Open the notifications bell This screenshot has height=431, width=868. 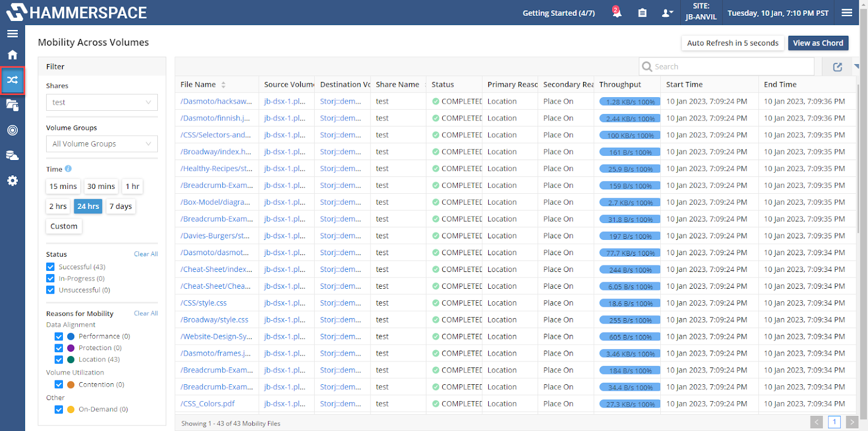pyautogui.click(x=617, y=12)
